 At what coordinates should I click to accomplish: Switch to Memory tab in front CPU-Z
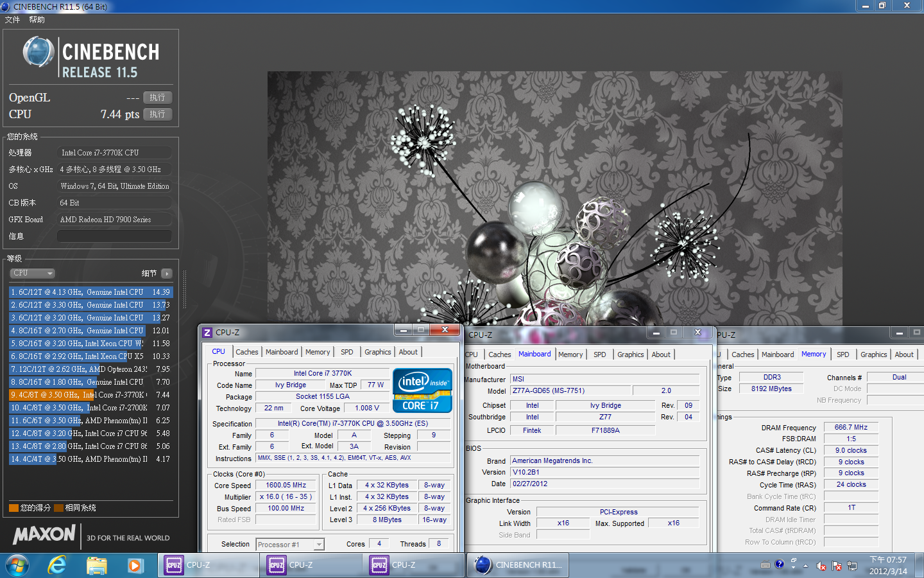(318, 352)
